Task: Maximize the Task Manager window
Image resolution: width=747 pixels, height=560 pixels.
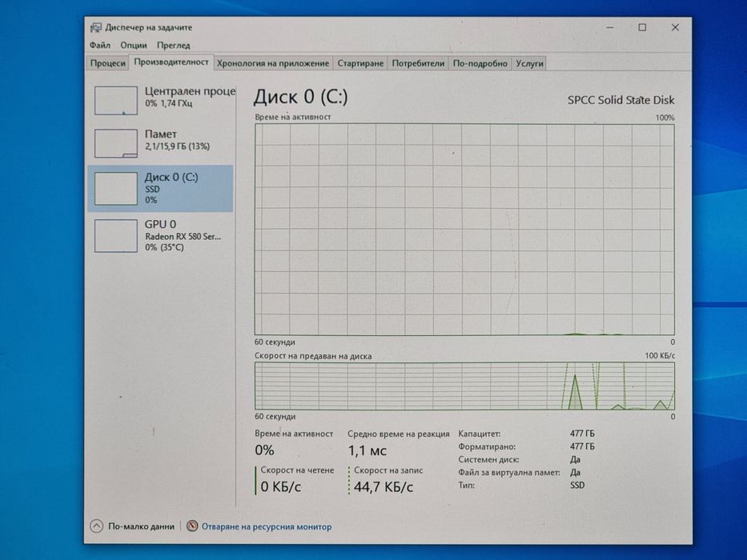Action: point(642,28)
